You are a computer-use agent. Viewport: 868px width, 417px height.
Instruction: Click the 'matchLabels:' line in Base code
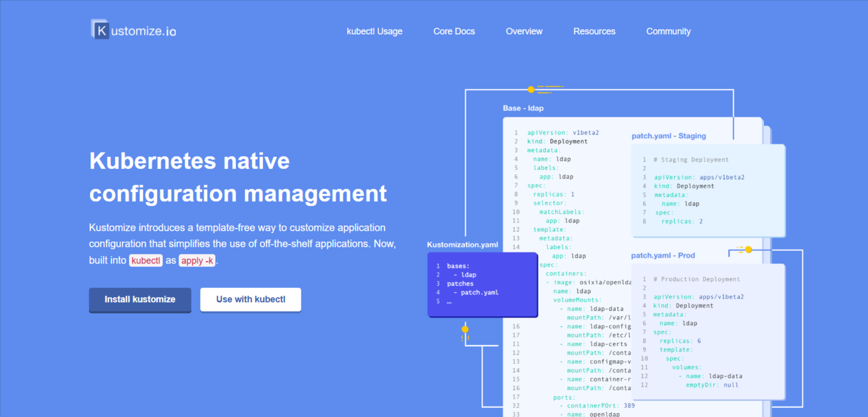[x=562, y=212]
